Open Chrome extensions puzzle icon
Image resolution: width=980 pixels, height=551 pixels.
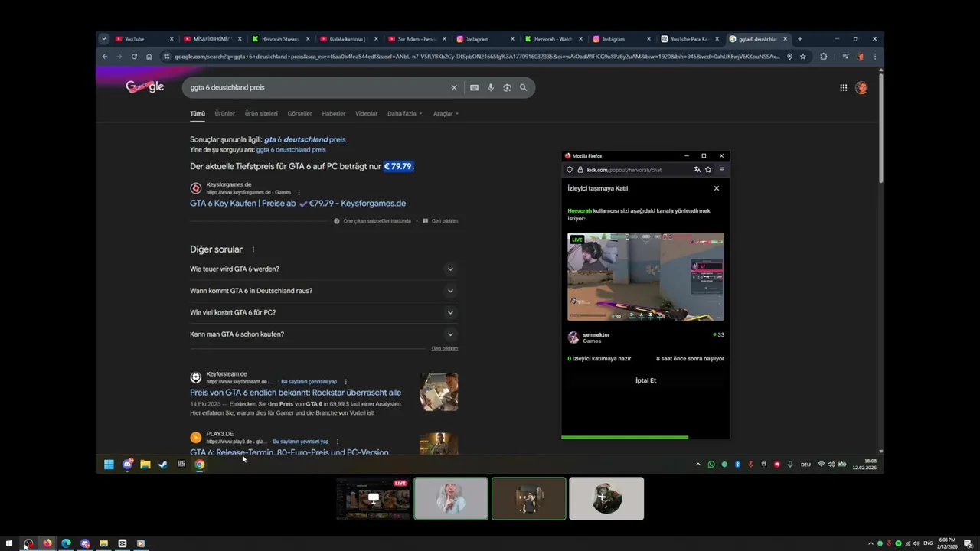tap(824, 56)
